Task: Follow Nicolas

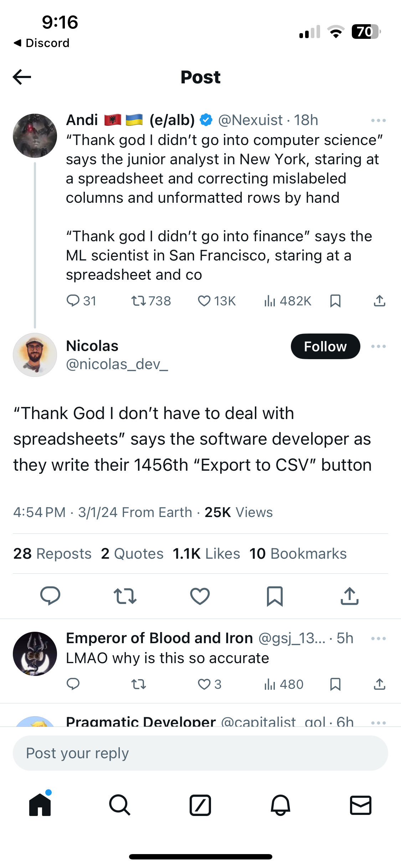Action: pyautogui.click(x=325, y=346)
